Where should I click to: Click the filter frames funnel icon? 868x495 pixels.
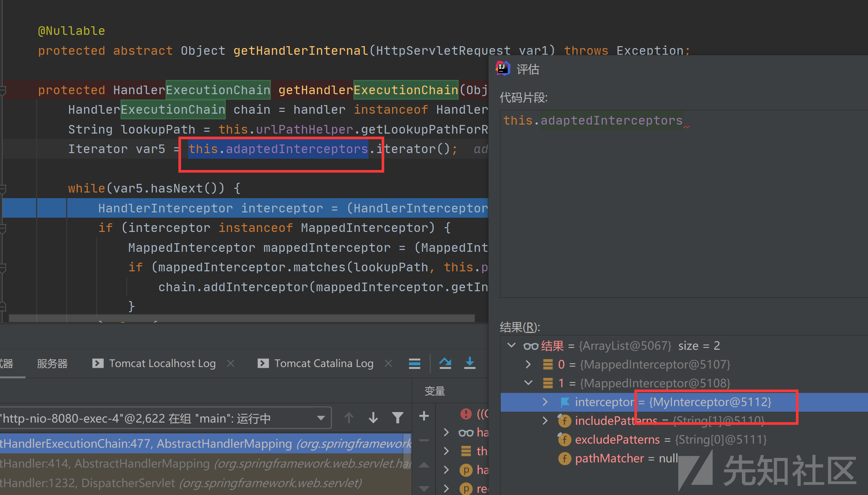coord(397,417)
